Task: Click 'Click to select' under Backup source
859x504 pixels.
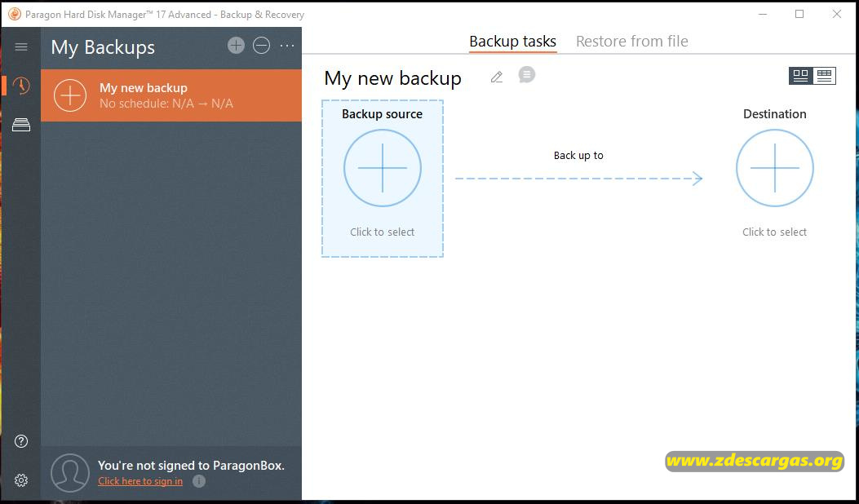Action: tap(383, 232)
